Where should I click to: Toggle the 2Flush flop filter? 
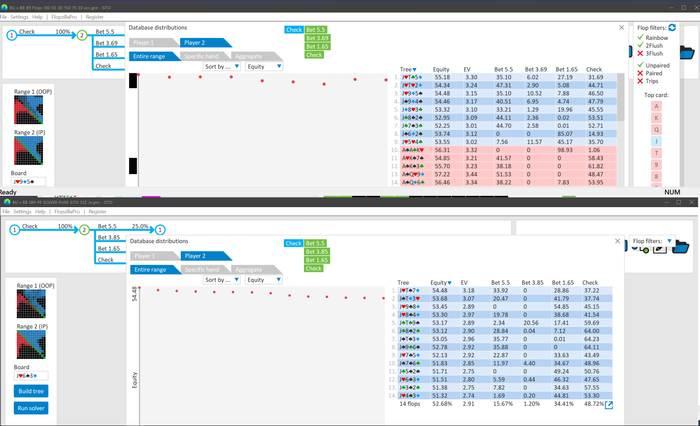(x=650, y=46)
